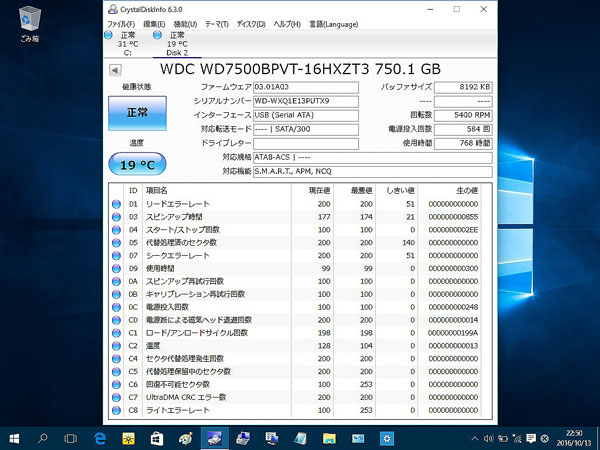Click the interface field USB (Serial ATA)
The height and width of the screenshot is (450, 600).
click(306, 115)
